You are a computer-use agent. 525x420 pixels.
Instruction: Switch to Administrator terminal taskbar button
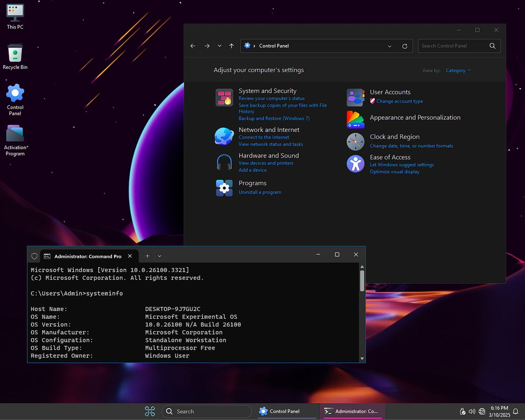(353, 411)
